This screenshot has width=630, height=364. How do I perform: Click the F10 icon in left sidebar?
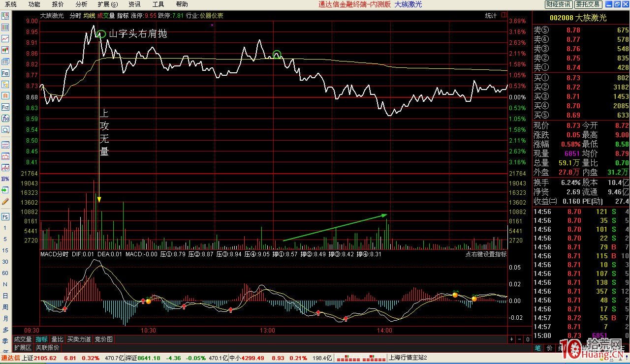5,73
